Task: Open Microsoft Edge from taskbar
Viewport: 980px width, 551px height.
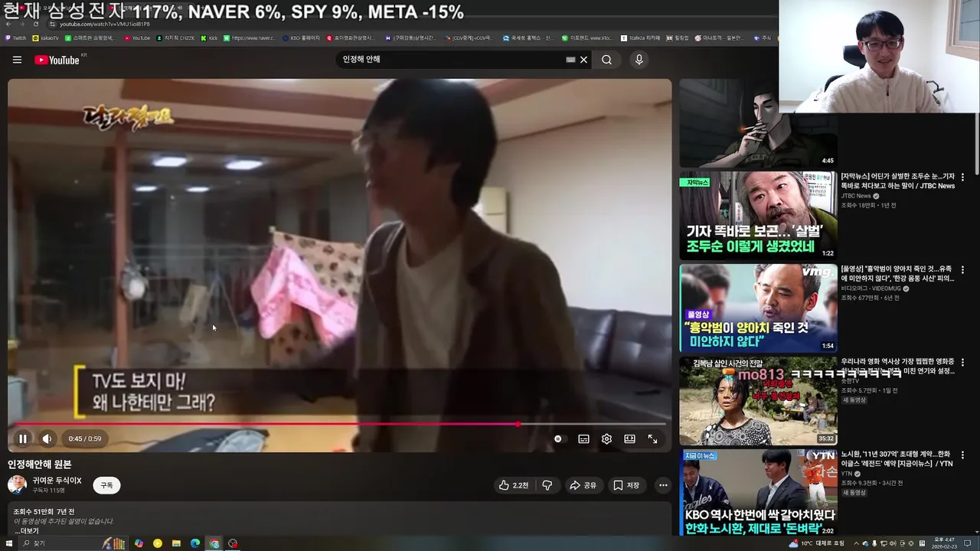Action: 195,543
